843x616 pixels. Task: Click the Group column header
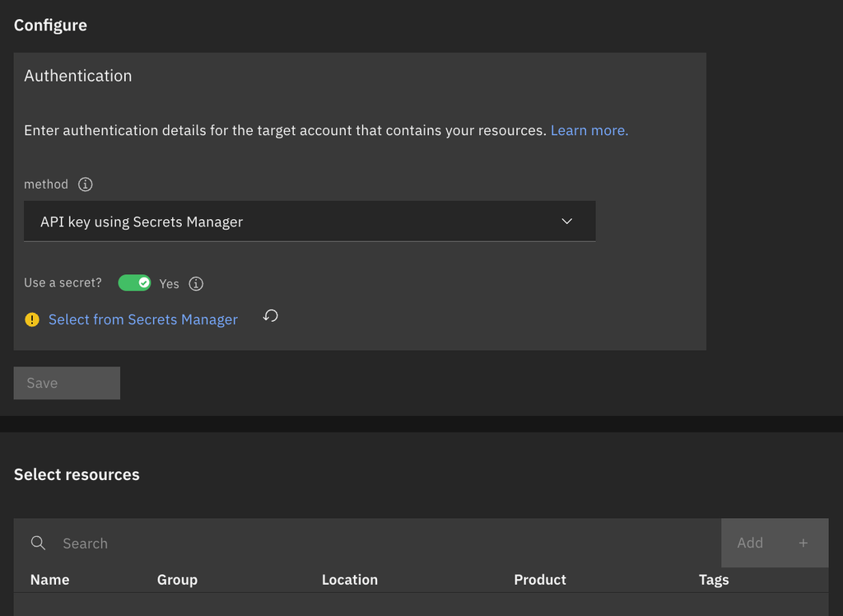coord(177,580)
